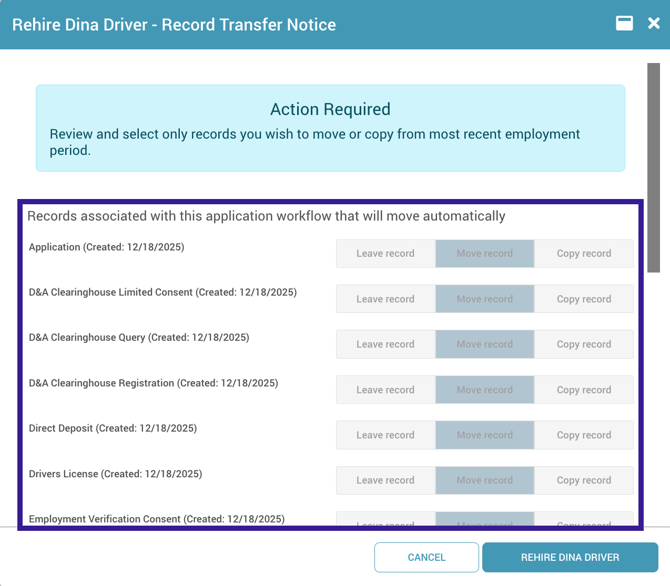Click the Action Required notice banner
The width and height of the screenshot is (670, 586).
(330, 128)
